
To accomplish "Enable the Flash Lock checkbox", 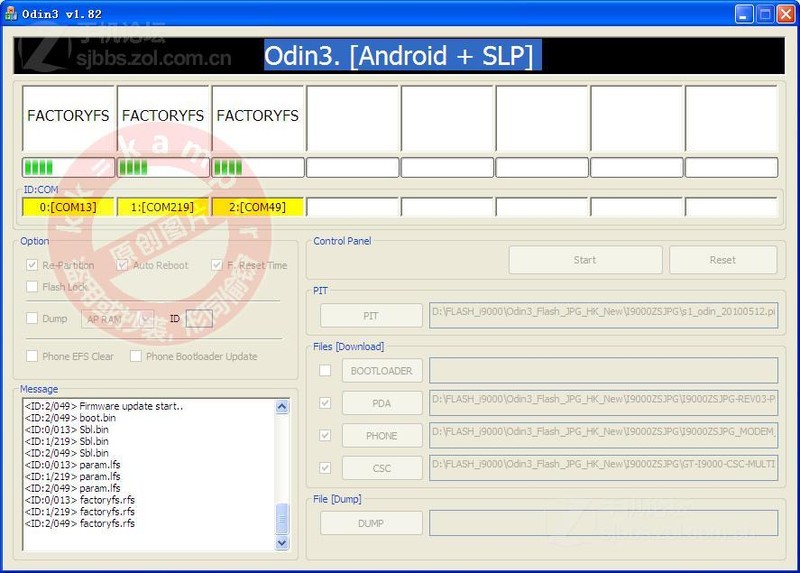I will tap(34, 287).
